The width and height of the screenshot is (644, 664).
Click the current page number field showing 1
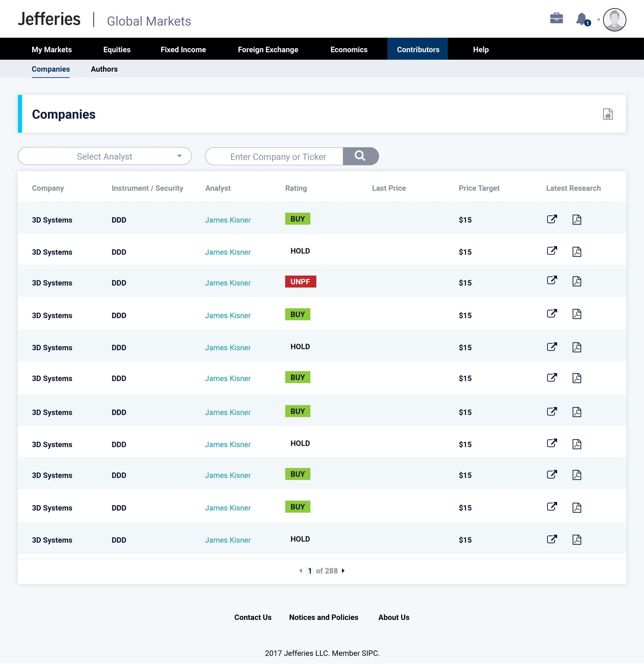[310, 571]
